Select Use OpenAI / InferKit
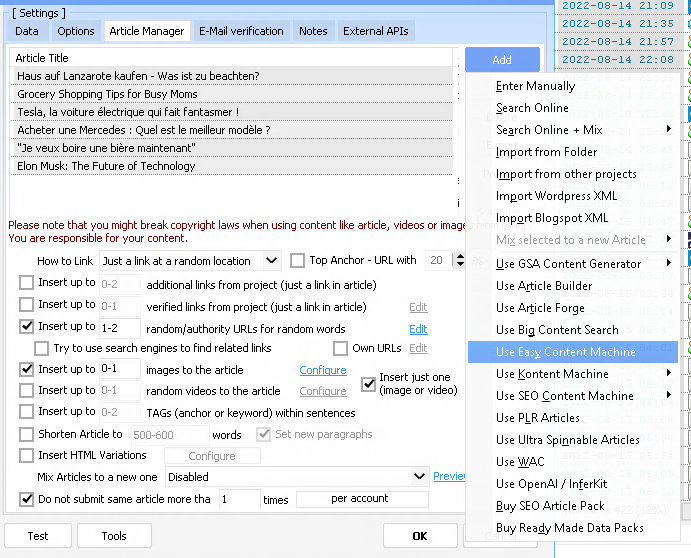The image size is (691, 558). click(551, 484)
